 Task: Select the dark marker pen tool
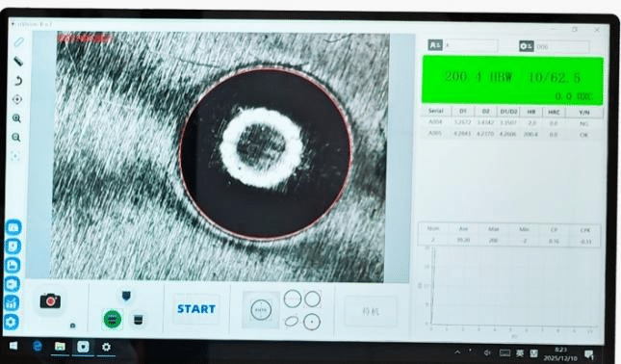[x=18, y=62]
